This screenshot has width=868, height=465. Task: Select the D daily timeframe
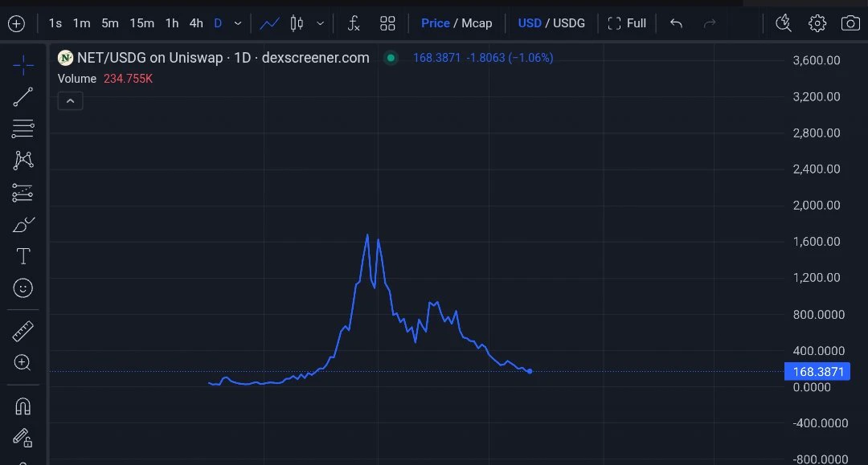(218, 23)
